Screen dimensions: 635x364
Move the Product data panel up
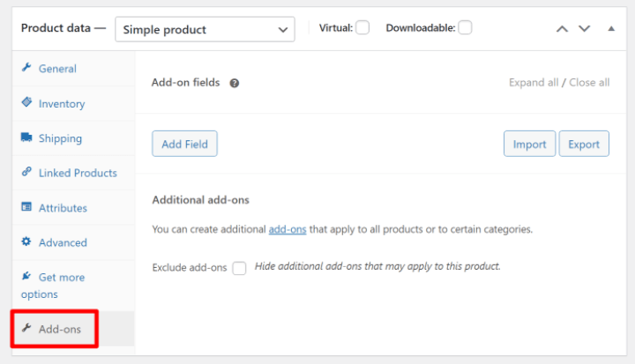(x=562, y=29)
